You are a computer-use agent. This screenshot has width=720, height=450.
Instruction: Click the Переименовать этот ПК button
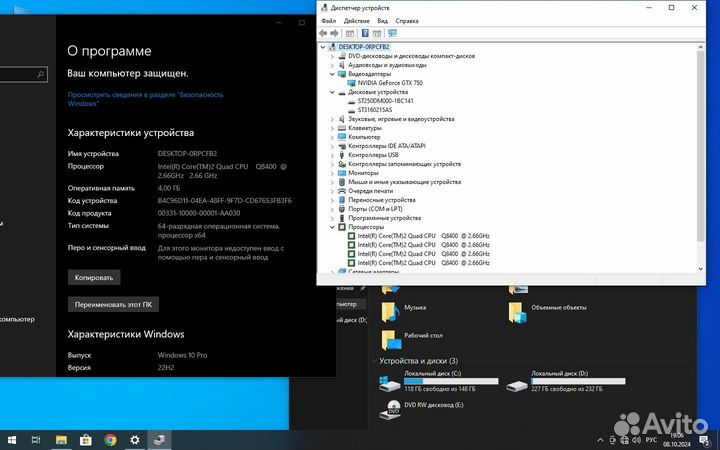click(x=113, y=304)
